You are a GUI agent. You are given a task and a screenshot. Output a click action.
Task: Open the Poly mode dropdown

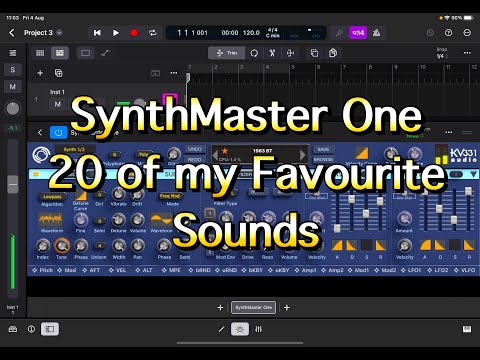pyautogui.click(x=143, y=154)
